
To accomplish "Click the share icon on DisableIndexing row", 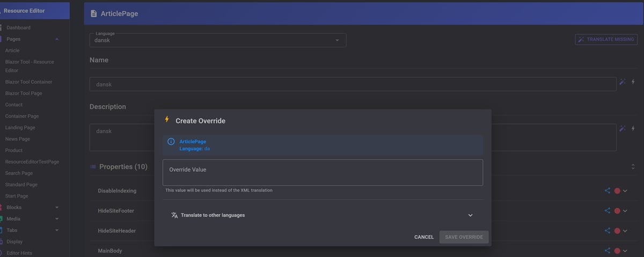I will pos(608,190).
